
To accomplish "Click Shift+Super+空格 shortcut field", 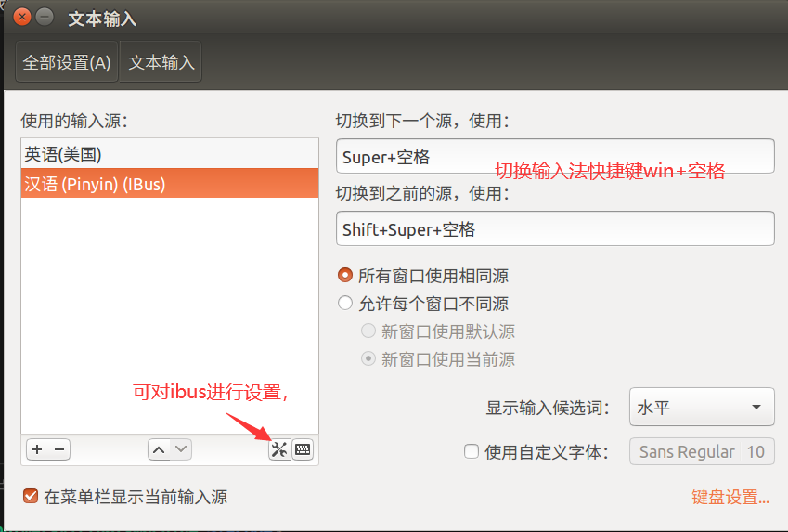I will click(555, 228).
